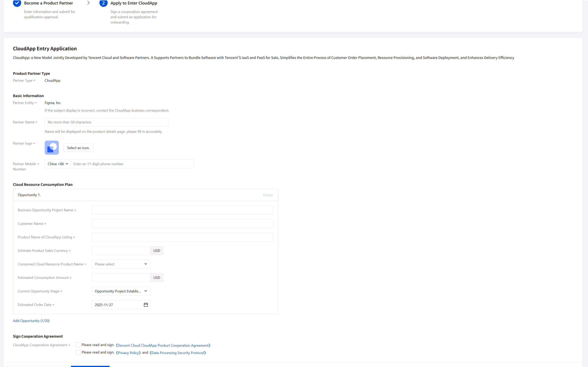This screenshot has height=367, width=588.
Task: Open the China +86 country code dropdown
Action: [x=58, y=164]
